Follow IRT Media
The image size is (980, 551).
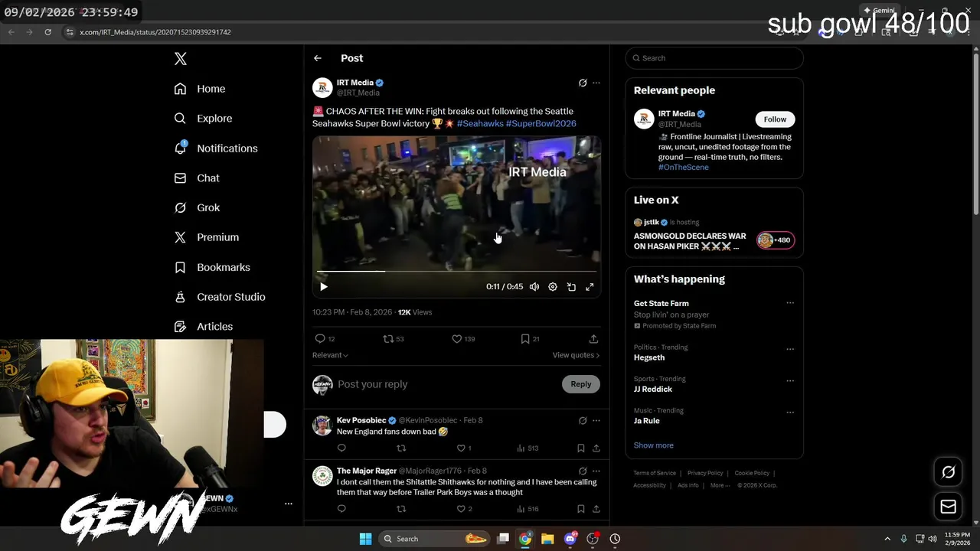[775, 119]
